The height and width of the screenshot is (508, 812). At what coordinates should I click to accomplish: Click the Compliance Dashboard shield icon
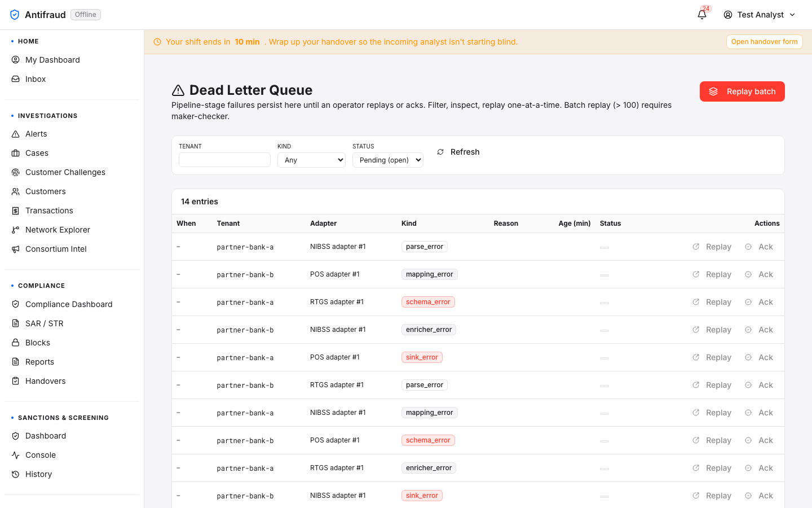click(16, 304)
